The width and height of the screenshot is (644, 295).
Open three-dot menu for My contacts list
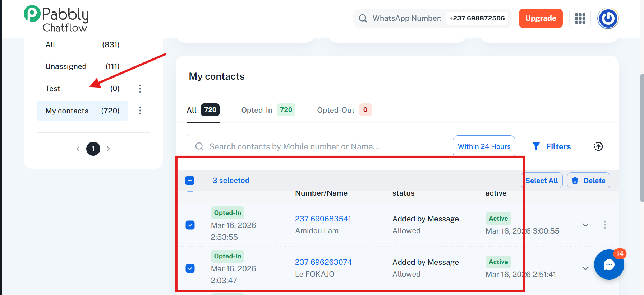140,111
